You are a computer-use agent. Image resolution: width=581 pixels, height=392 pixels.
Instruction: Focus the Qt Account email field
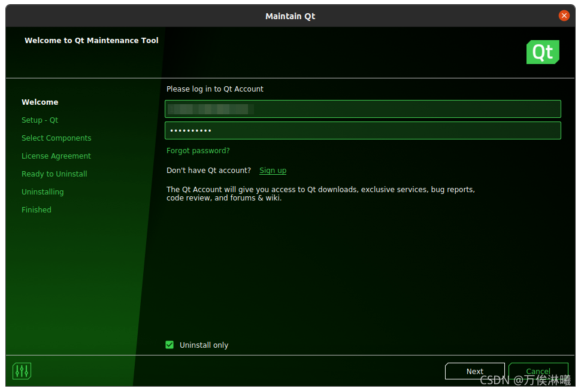coord(363,109)
